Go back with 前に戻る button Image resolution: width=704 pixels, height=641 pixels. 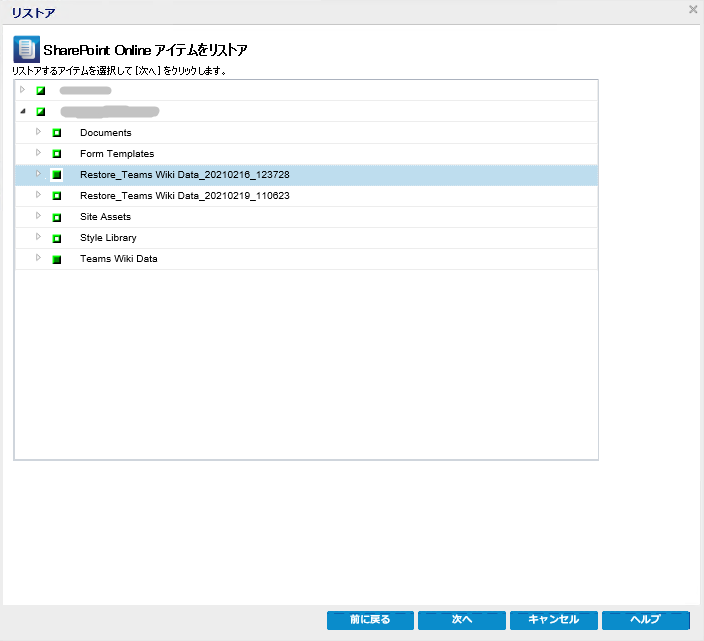coord(370,620)
